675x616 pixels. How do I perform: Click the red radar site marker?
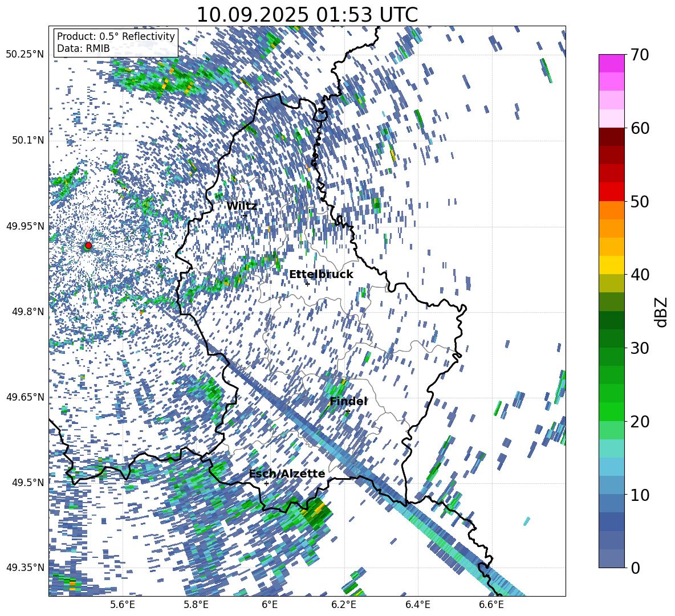88,246
